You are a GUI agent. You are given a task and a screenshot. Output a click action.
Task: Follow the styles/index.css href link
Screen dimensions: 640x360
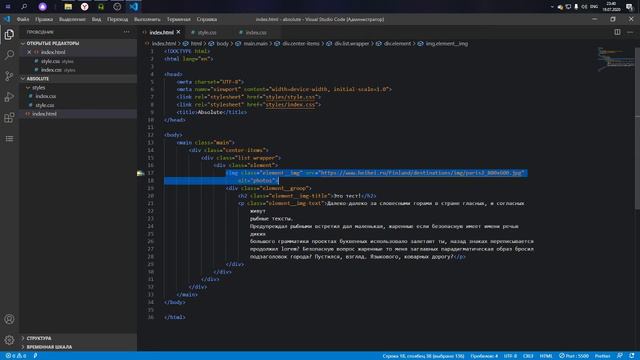(x=290, y=105)
